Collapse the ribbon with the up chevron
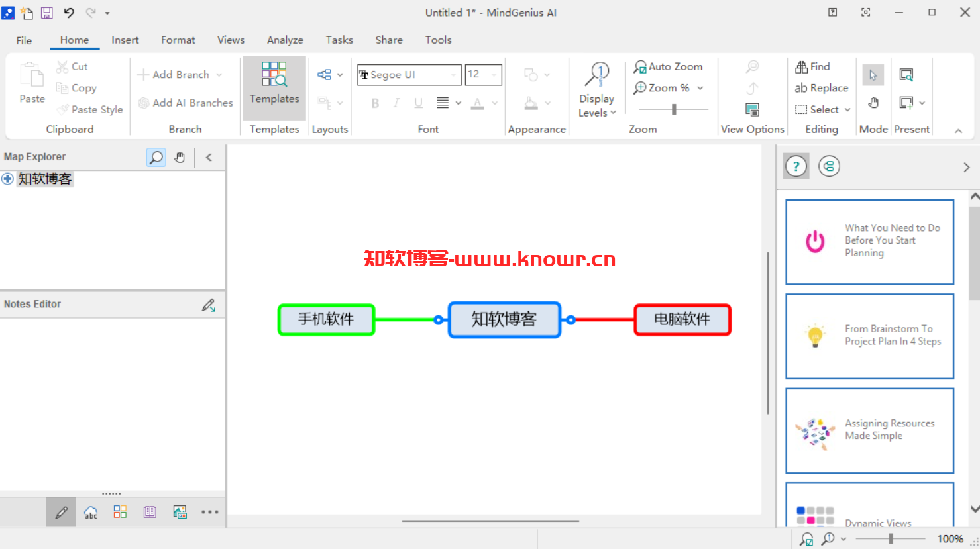 coord(958,131)
